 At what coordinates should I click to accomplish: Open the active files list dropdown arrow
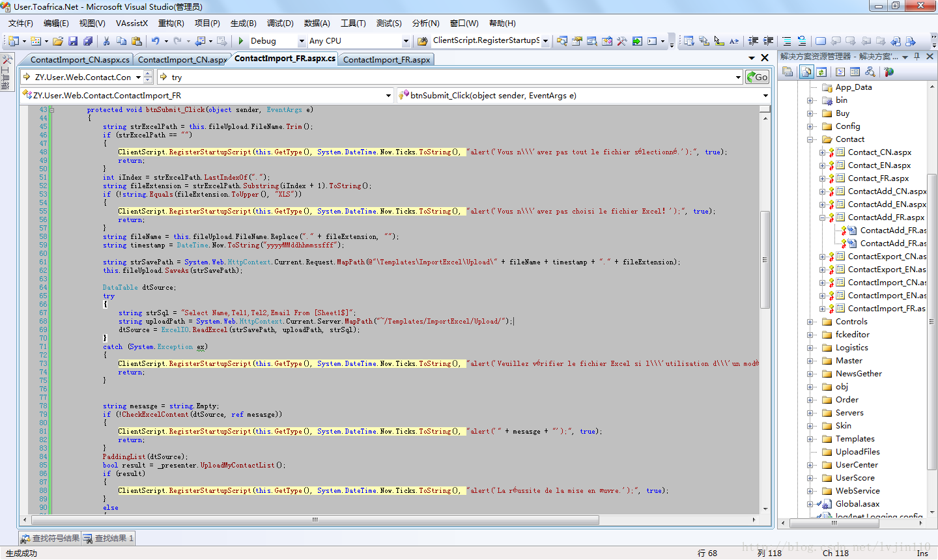pos(752,58)
